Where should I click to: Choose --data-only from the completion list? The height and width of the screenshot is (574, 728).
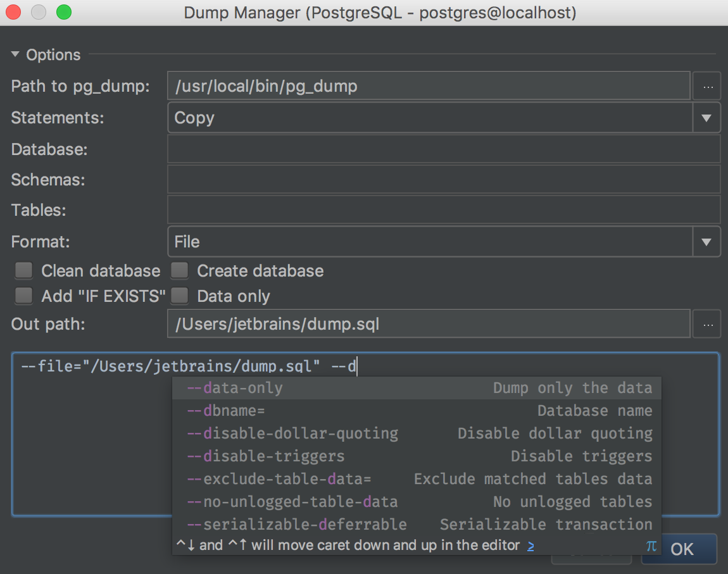pos(417,388)
